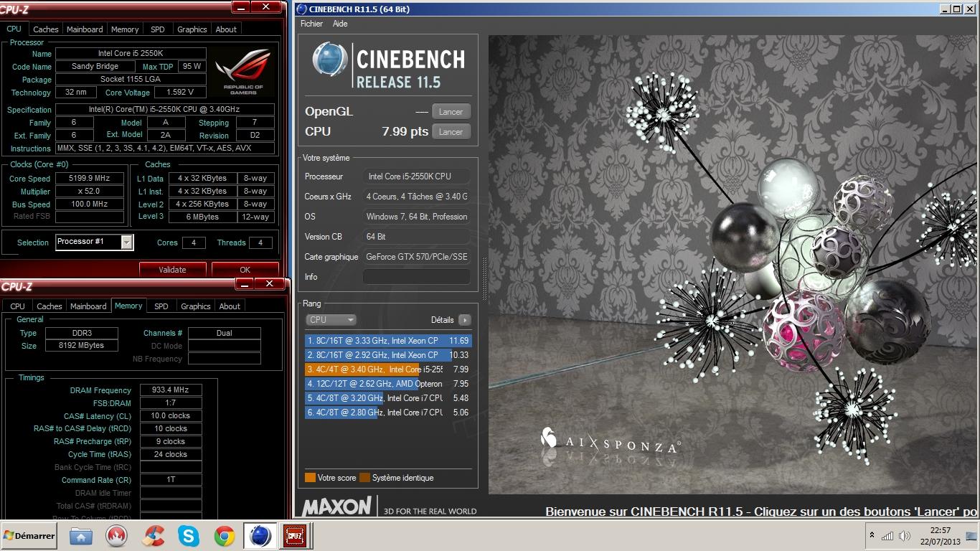The image size is (980, 551).
Task: Click the Cinebench title bar icon
Action: 301,9
